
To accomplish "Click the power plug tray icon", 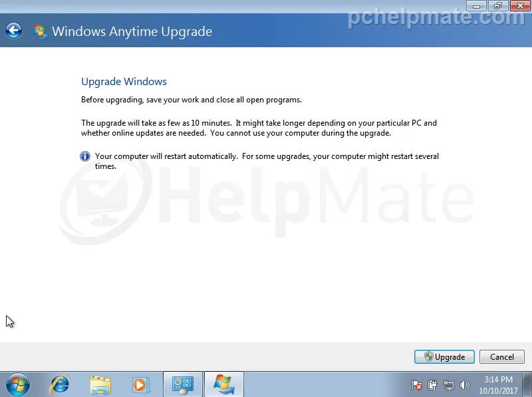I will (433, 385).
